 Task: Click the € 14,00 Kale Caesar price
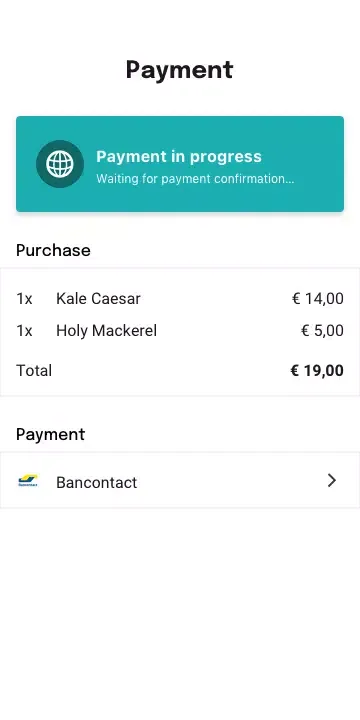[x=318, y=299]
